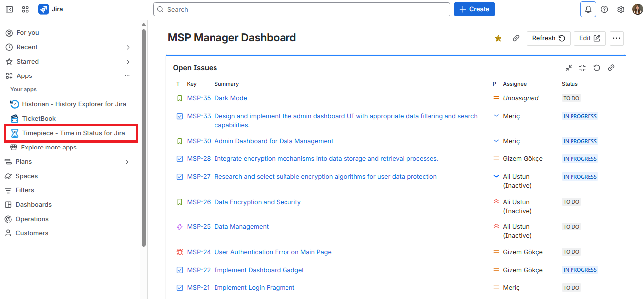The image size is (644, 299).
Task: Click the maximize Open Issues gadget icon
Action: click(582, 68)
